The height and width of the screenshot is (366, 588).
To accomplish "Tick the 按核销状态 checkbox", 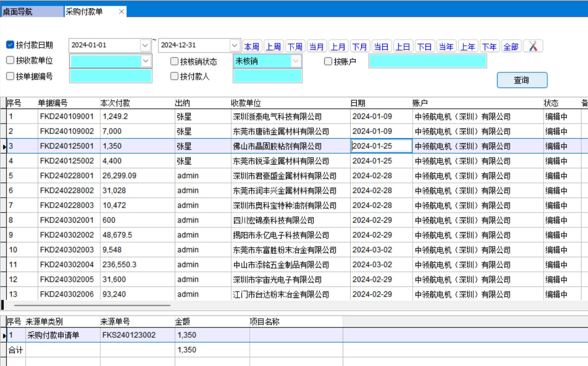I will 174,61.
